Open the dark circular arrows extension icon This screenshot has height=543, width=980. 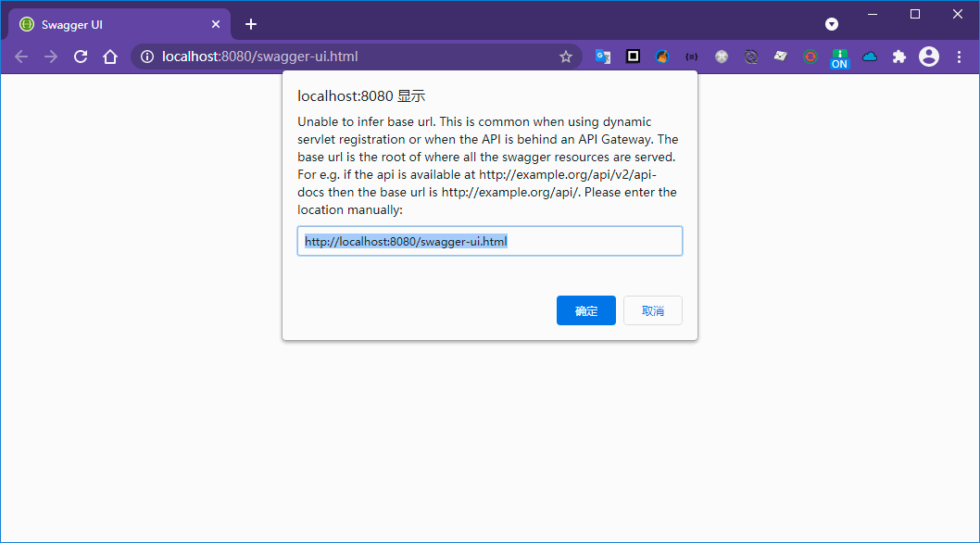750,57
